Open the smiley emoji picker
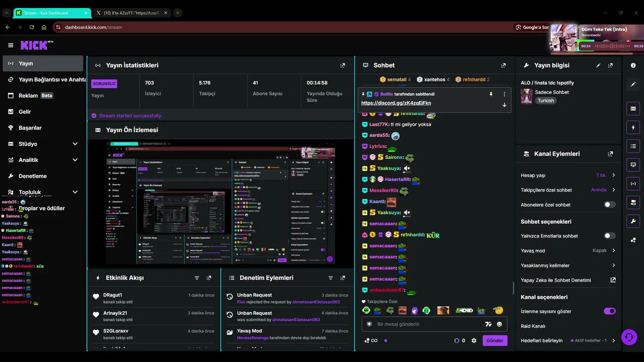Image resolution: width=644 pixels, height=362 pixels. (x=500, y=324)
